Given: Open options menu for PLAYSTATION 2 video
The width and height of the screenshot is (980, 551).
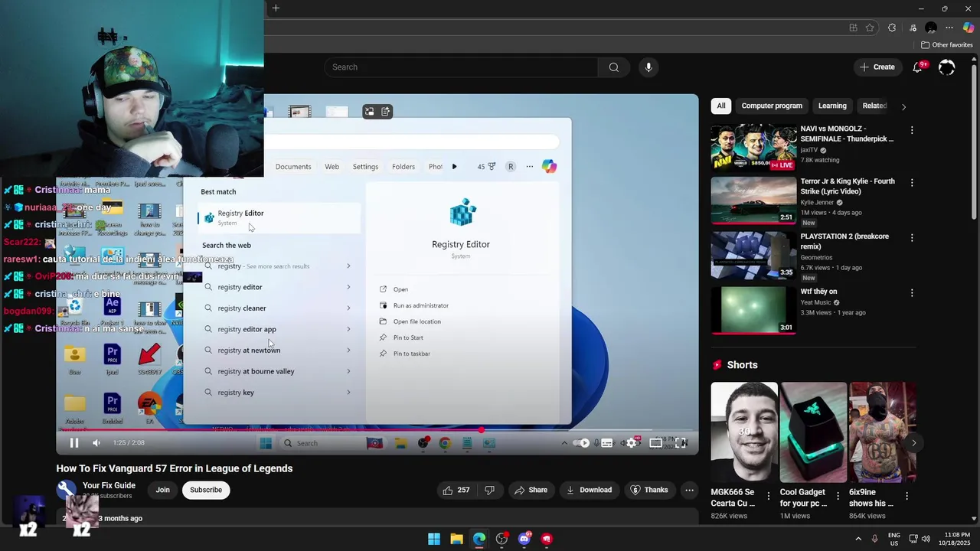Looking at the screenshot, I should tap(911, 238).
